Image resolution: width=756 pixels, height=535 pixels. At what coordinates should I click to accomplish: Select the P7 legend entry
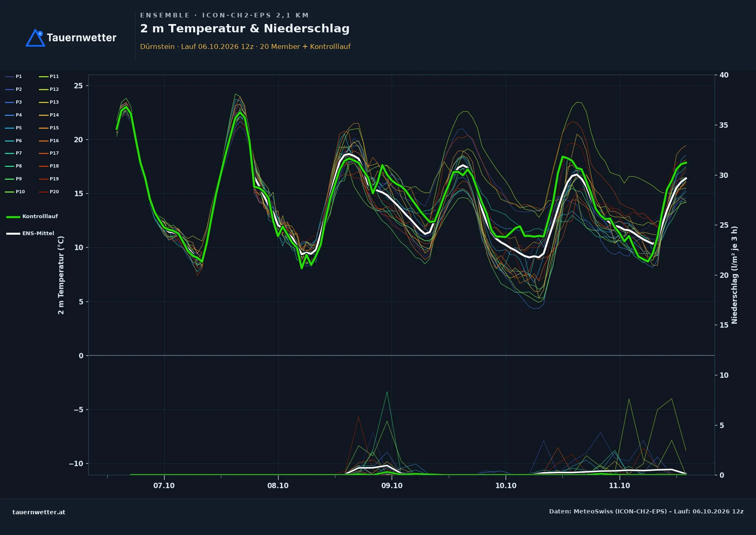coord(13,153)
